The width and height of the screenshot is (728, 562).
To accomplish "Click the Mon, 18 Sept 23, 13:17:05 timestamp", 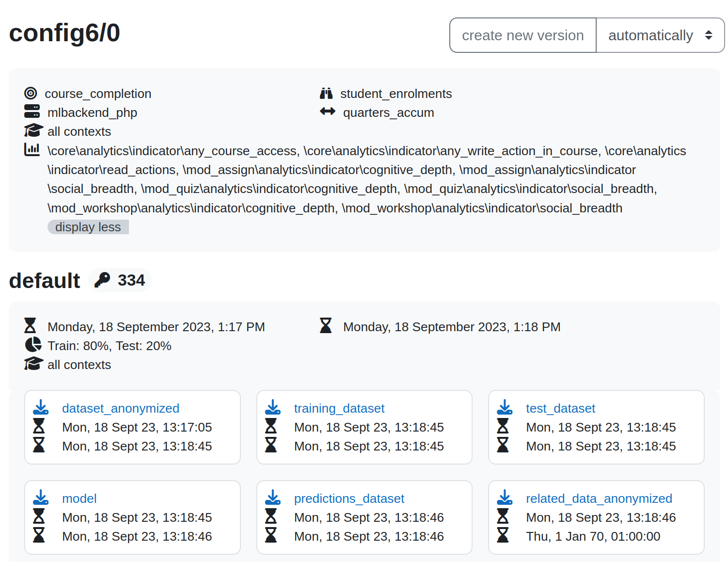I will pos(137,427).
